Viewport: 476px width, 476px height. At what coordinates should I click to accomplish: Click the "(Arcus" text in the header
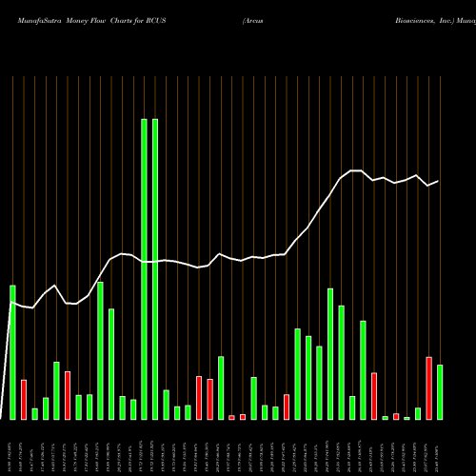(x=253, y=21)
